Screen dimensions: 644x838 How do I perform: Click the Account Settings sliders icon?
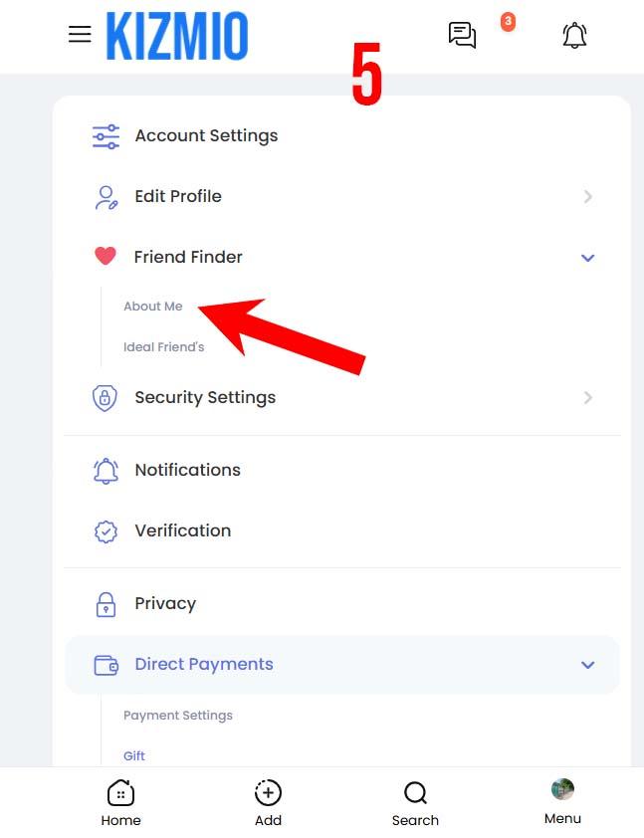106,136
